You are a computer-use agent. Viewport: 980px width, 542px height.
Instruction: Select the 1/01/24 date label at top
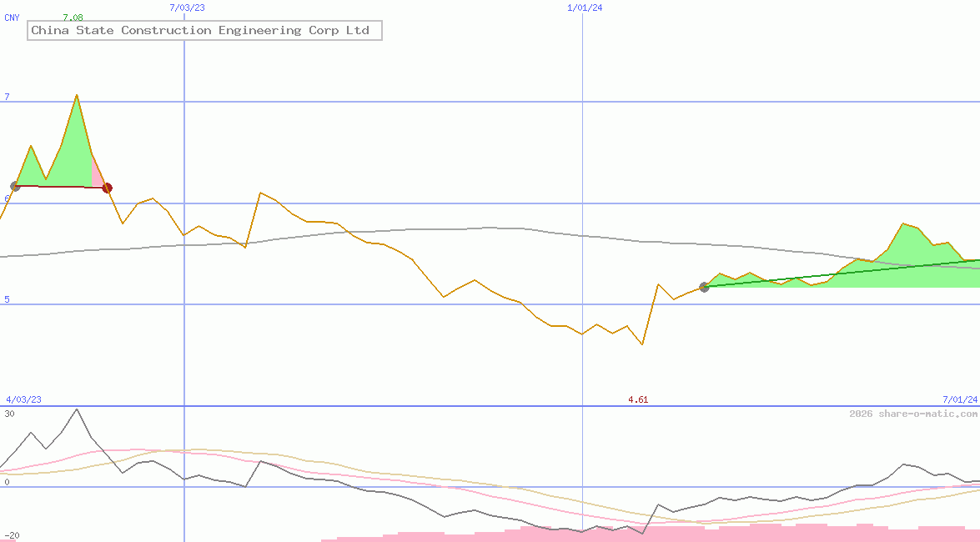pos(585,8)
